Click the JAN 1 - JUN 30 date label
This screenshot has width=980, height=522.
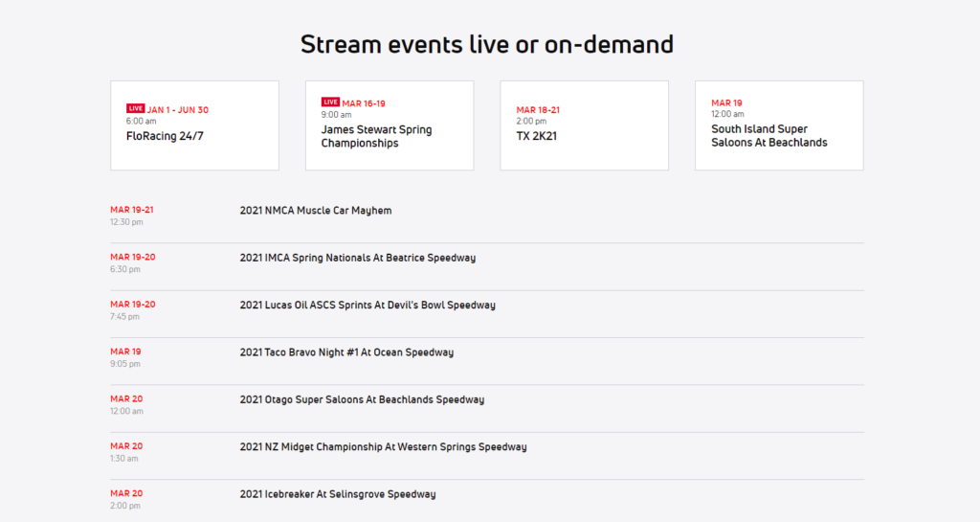(177, 110)
